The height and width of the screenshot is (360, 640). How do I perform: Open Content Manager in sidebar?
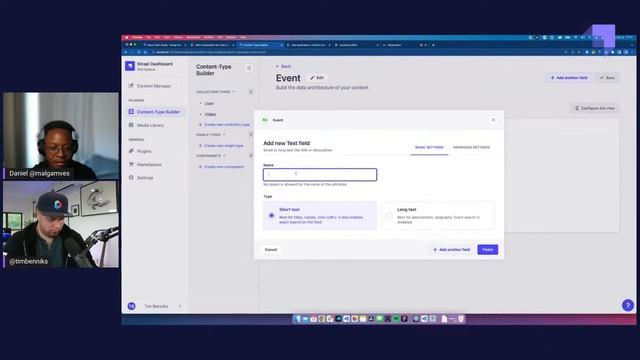pos(150,86)
